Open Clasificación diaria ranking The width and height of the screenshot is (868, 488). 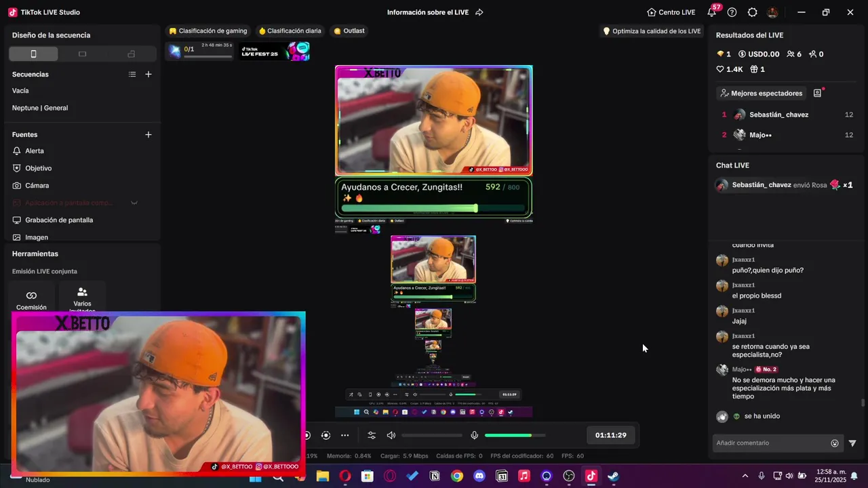290,31
